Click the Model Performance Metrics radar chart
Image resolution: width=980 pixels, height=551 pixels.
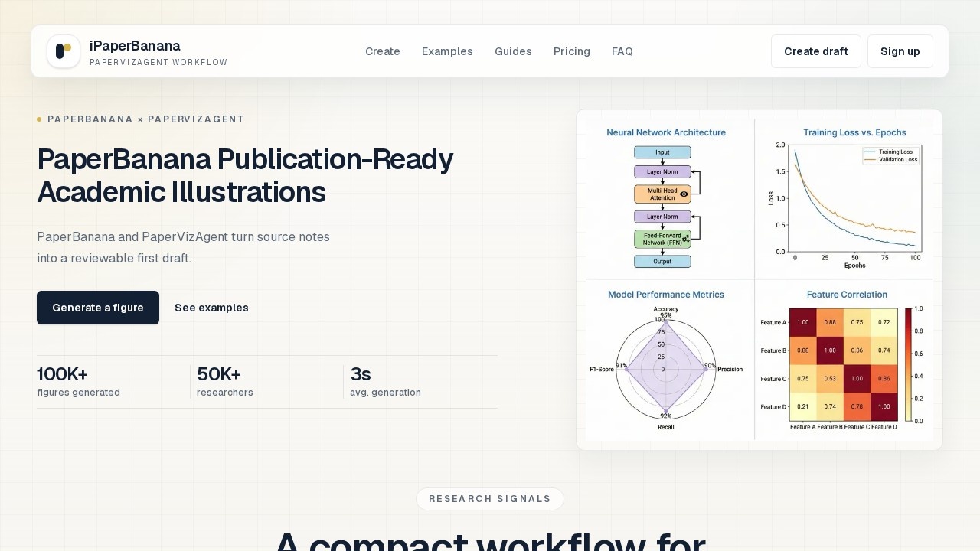click(x=666, y=360)
